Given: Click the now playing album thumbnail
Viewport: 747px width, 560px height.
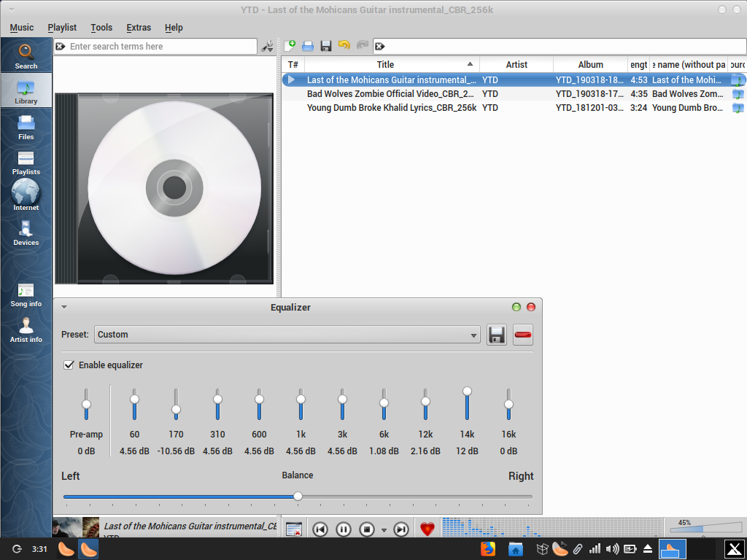Looking at the screenshot, I should pyautogui.click(x=76, y=527).
